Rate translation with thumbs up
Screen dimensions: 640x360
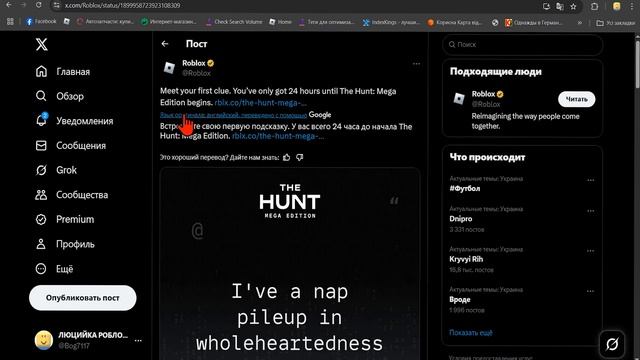pyautogui.click(x=287, y=158)
